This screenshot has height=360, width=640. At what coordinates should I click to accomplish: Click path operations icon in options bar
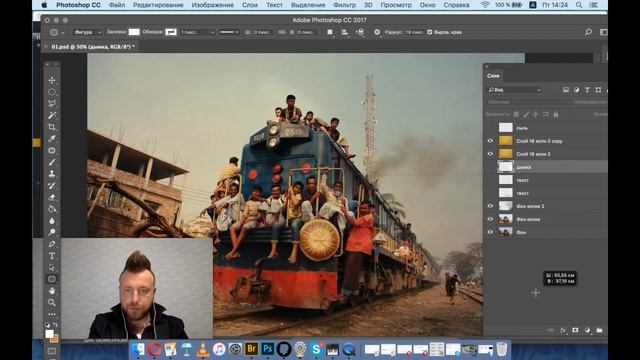(x=330, y=32)
